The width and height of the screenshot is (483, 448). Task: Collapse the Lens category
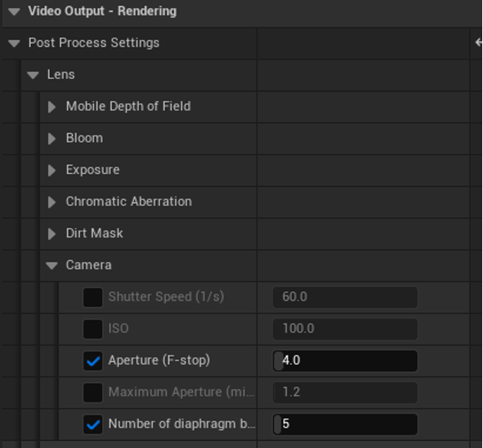[x=33, y=75]
